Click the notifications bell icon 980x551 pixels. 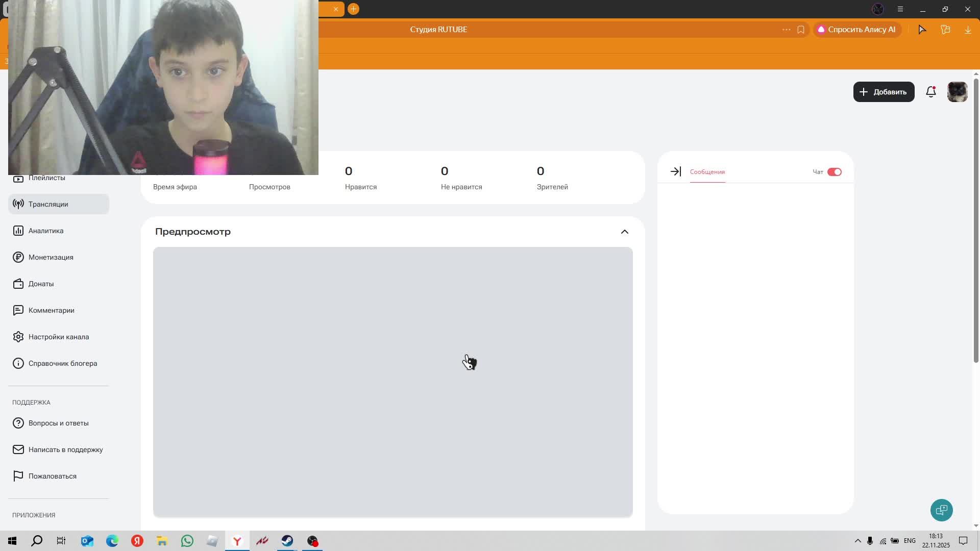click(930, 92)
